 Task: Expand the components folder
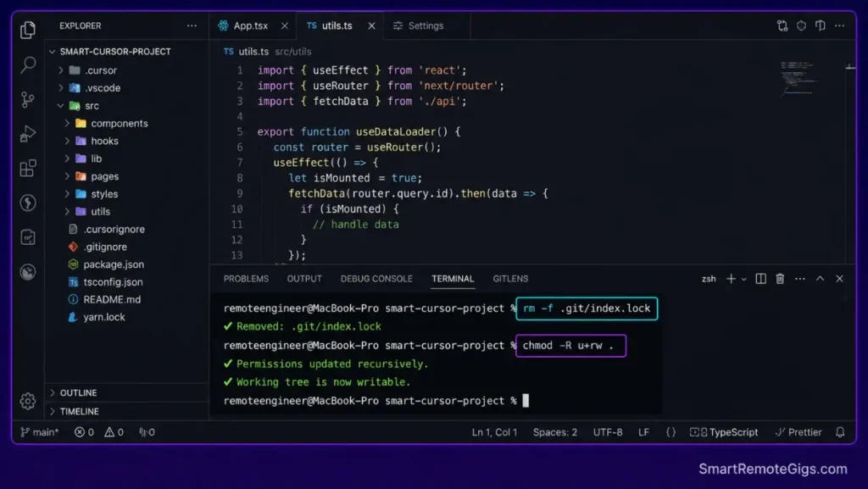[67, 124]
